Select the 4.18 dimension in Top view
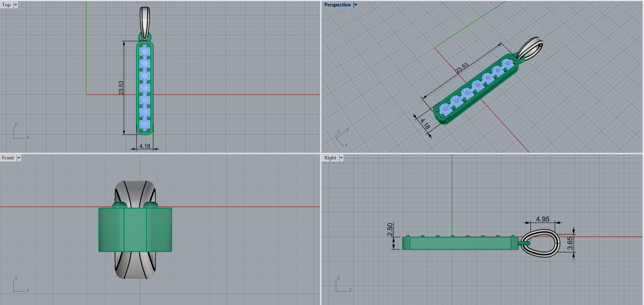 [x=145, y=146]
